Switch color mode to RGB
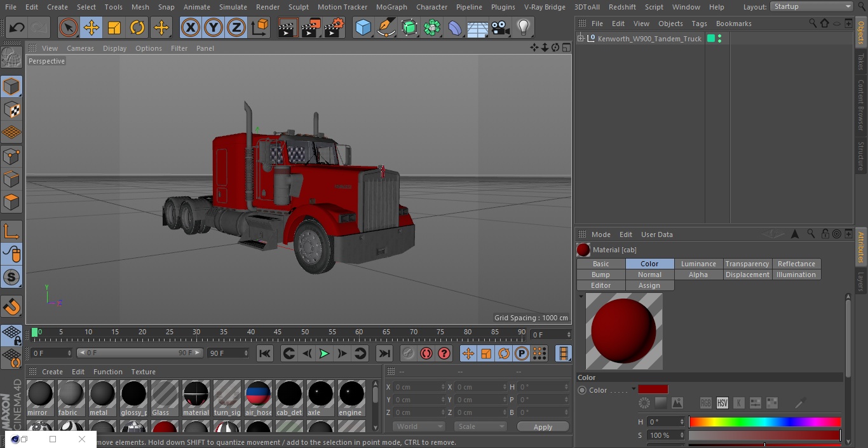The width and height of the screenshot is (868, 448). click(x=706, y=403)
